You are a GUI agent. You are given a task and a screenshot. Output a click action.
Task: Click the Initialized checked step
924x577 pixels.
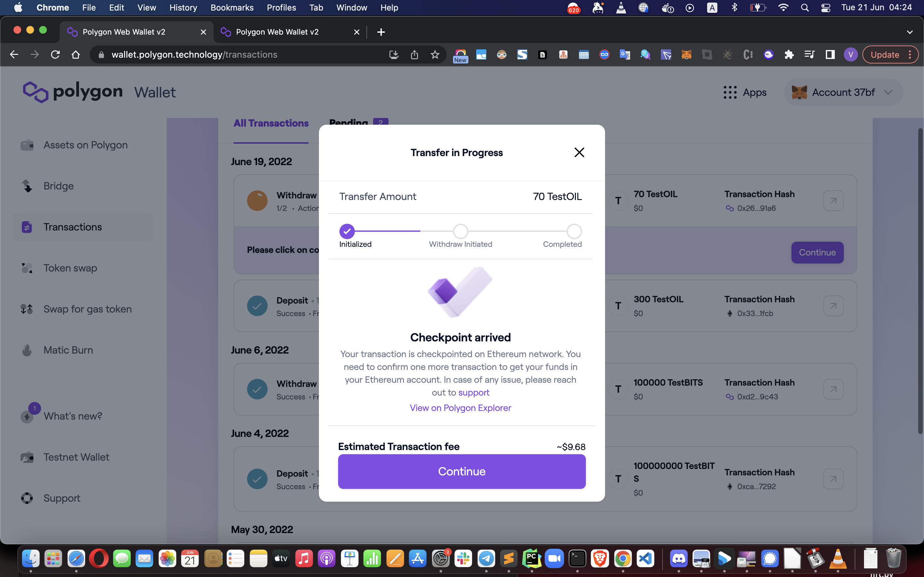click(x=347, y=231)
